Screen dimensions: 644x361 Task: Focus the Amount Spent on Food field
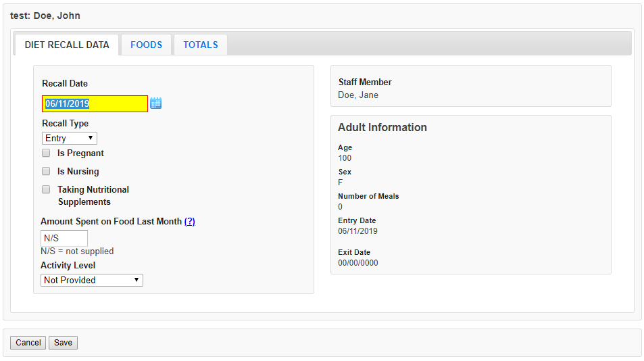tap(64, 238)
